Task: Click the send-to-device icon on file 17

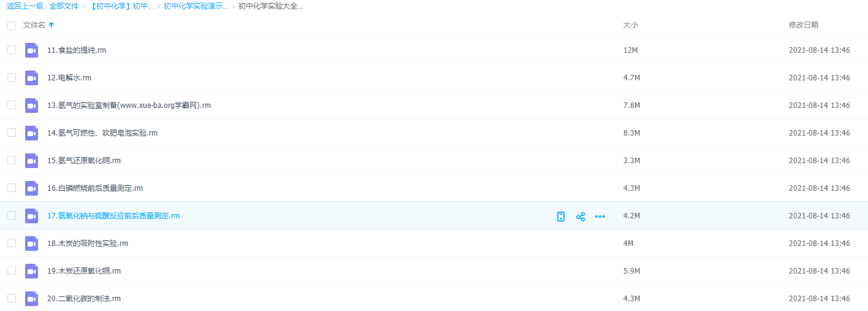Action: [560, 217]
